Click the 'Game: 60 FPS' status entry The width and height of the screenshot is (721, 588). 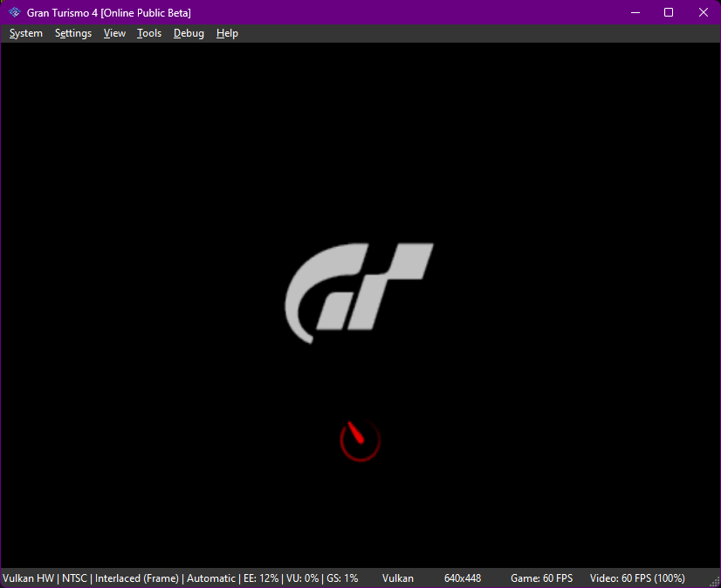[x=542, y=578]
